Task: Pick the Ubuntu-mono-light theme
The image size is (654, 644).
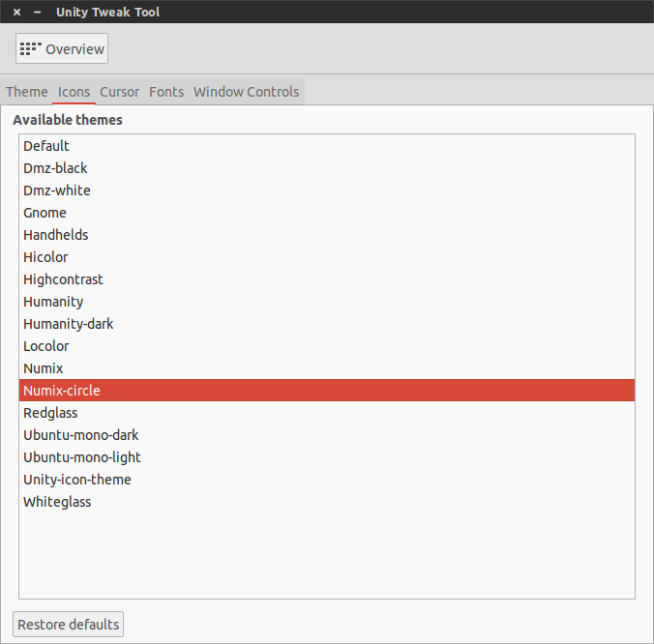Action: pyautogui.click(x=327, y=457)
